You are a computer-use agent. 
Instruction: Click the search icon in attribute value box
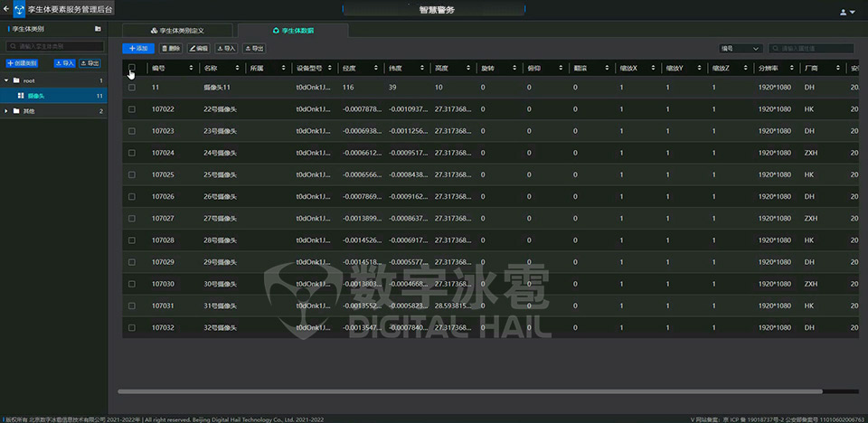click(776, 49)
